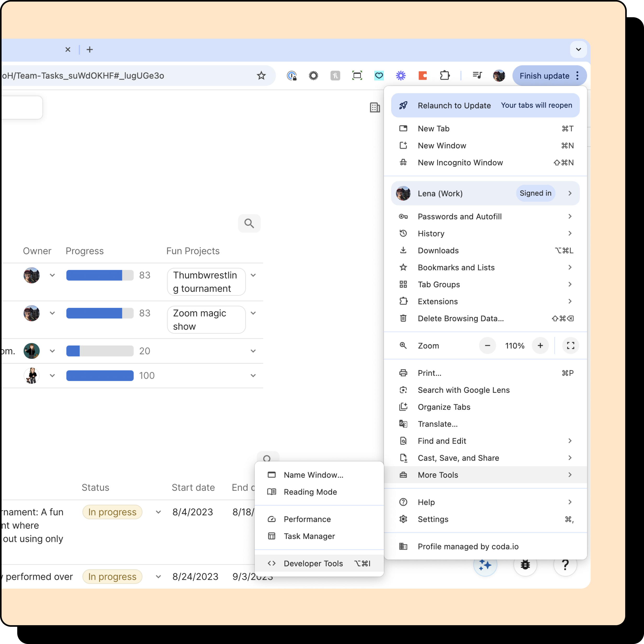Image resolution: width=644 pixels, height=644 pixels.
Task: Click the media control playlist icon
Action: pos(477,76)
